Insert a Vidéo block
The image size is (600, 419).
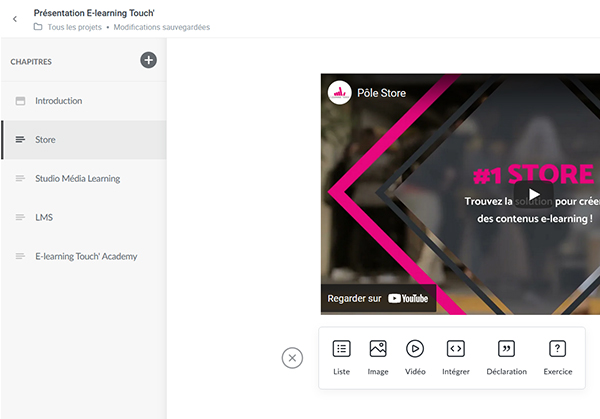coord(415,357)
